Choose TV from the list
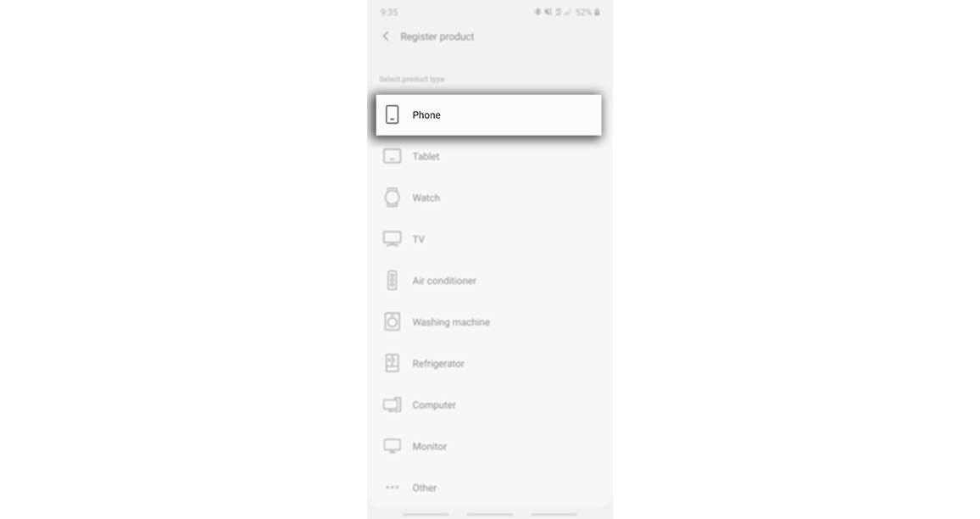 tap(489, 239)
